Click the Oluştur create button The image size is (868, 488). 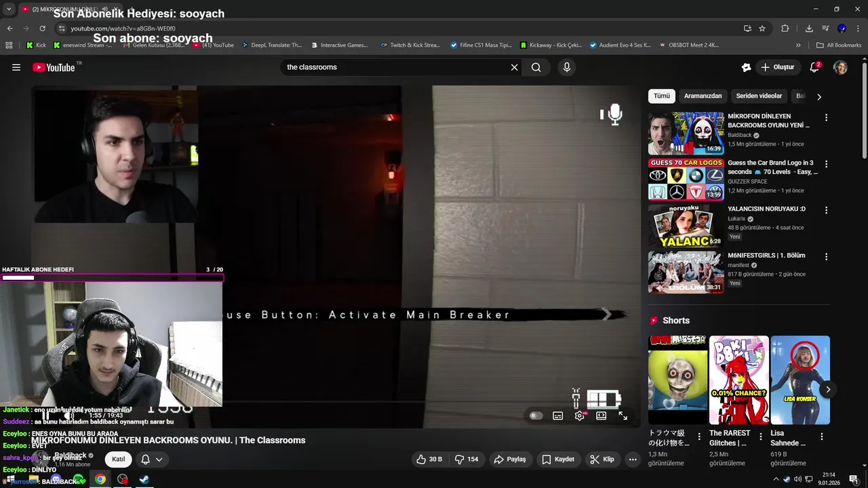pos(777,67)
